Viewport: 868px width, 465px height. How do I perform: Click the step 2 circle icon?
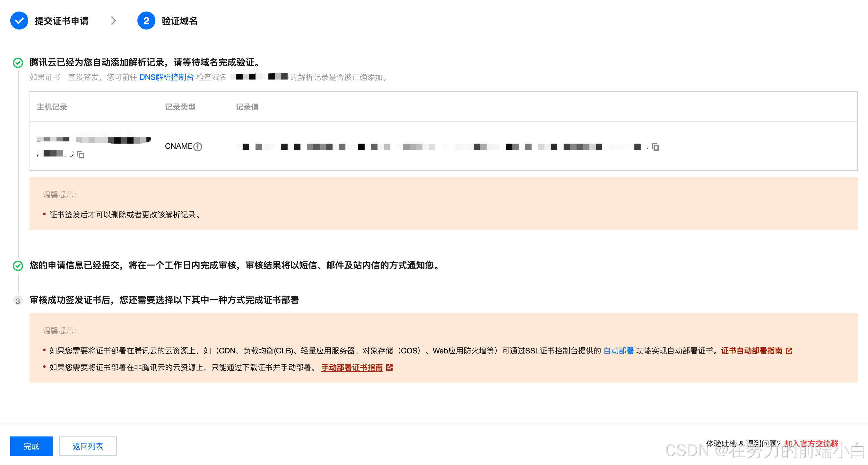coord(146,21)
